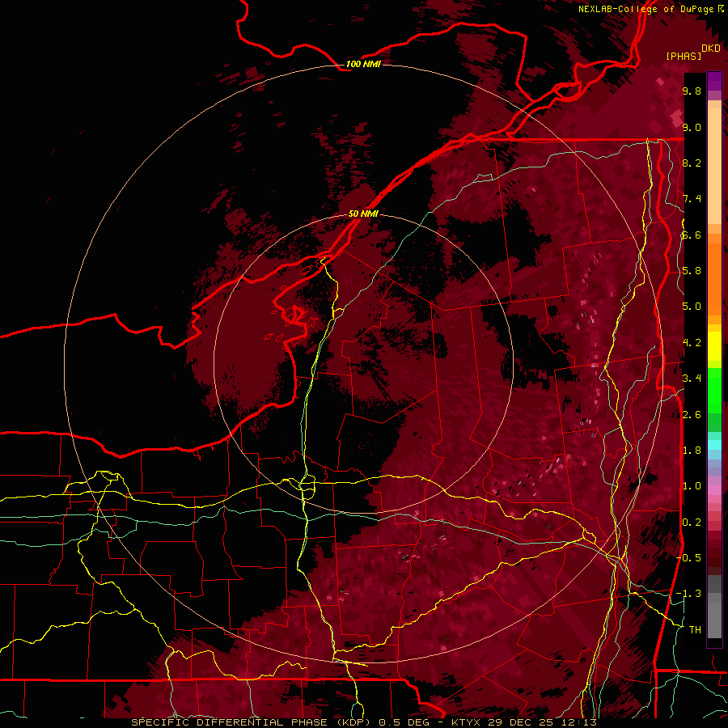
Task: Click the 50 NMI range ring label
Action: pos(363,214)
